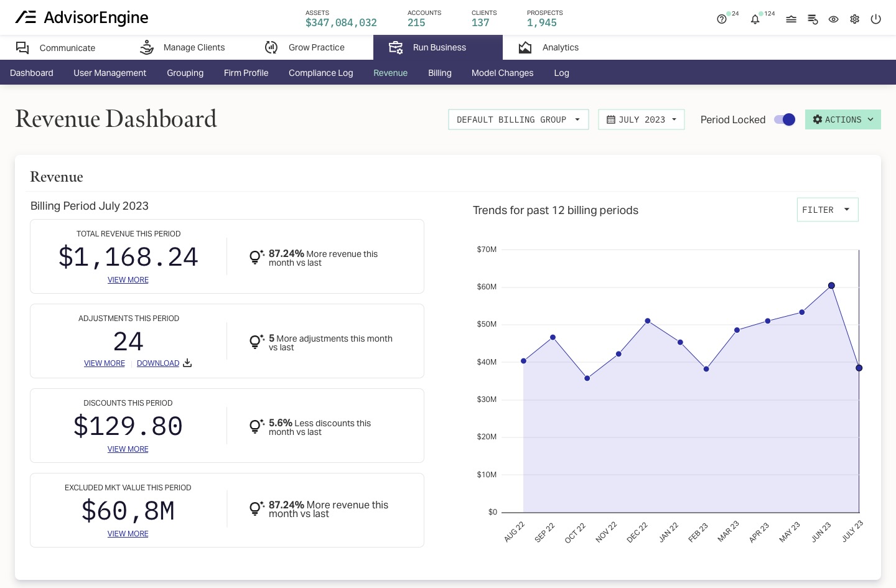
Task: Click View More under Total Revenue
Action: (x=128, y=279)
